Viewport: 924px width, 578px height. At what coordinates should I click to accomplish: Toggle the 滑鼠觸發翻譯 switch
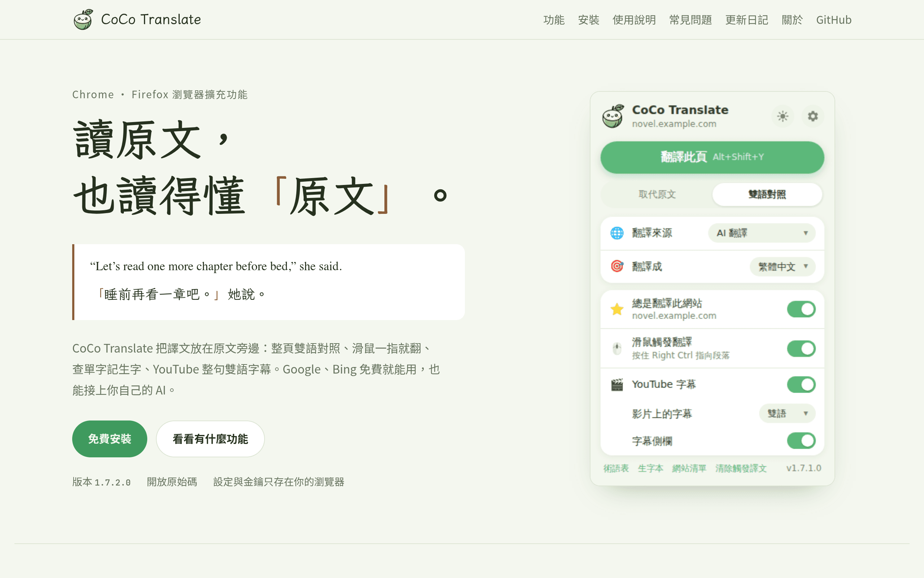[x=801, y=349]
